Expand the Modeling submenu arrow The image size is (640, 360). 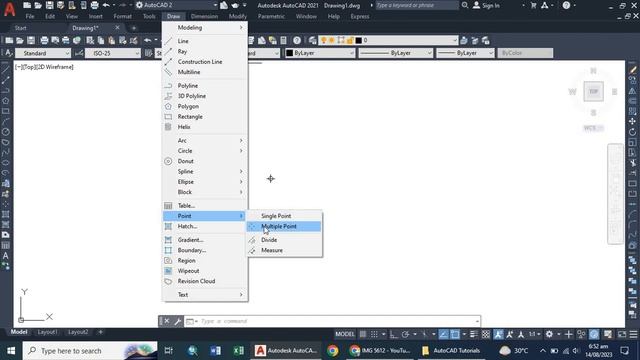[x=241, y=27]
